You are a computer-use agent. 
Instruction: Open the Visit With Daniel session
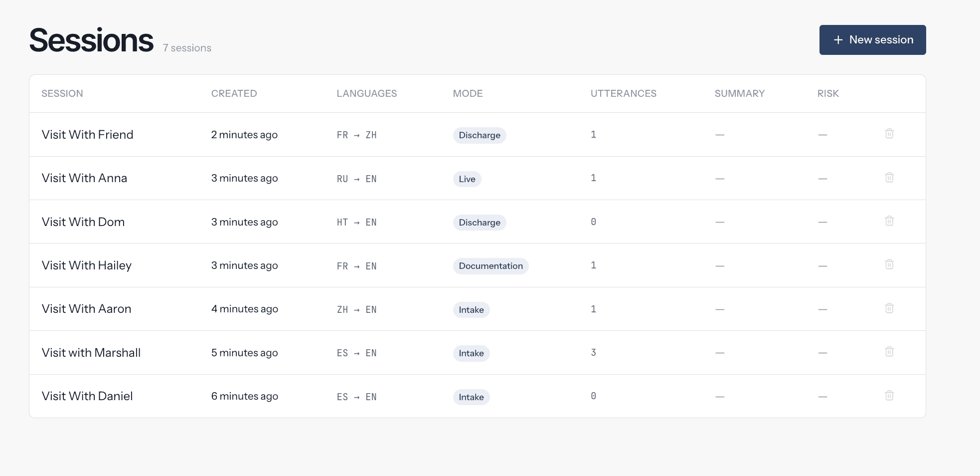coord(87,396)
